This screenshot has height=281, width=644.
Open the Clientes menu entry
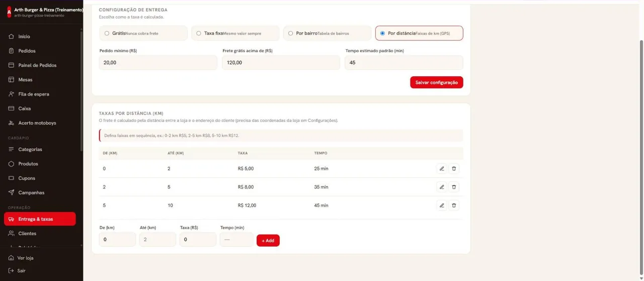(x=40, y=233)
